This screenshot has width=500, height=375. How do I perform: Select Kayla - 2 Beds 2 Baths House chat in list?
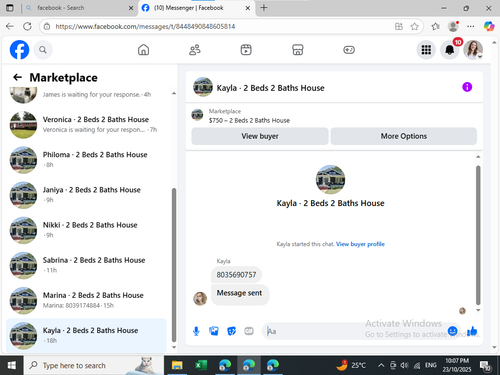coord(86,335)
